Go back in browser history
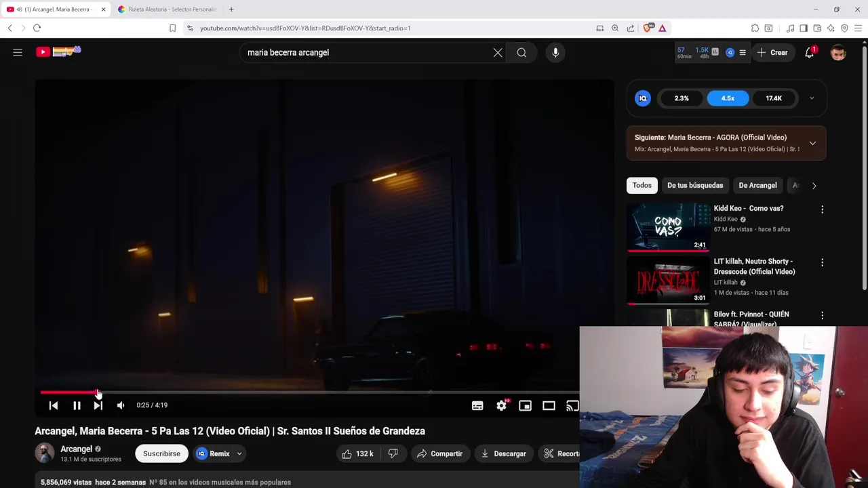868x488 pixels. (x=9, y=28)
